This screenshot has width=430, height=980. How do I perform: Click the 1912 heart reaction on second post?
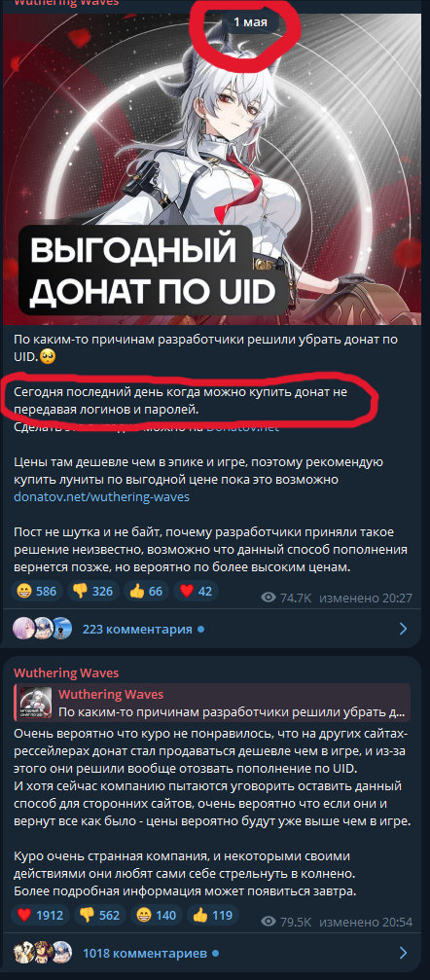tap(41, 916)
